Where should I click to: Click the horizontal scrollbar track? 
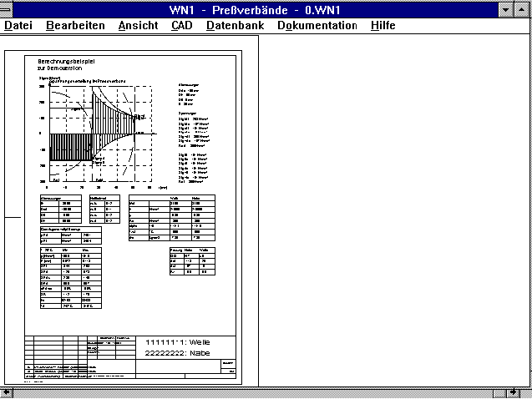(267, 392)
